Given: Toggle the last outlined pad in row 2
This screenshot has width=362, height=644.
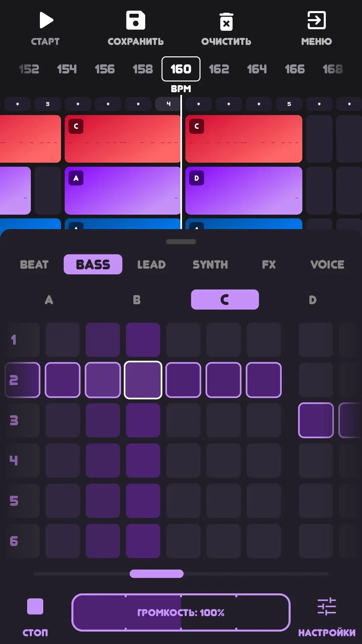Looking at the screenshot, I should coord(264,380).
